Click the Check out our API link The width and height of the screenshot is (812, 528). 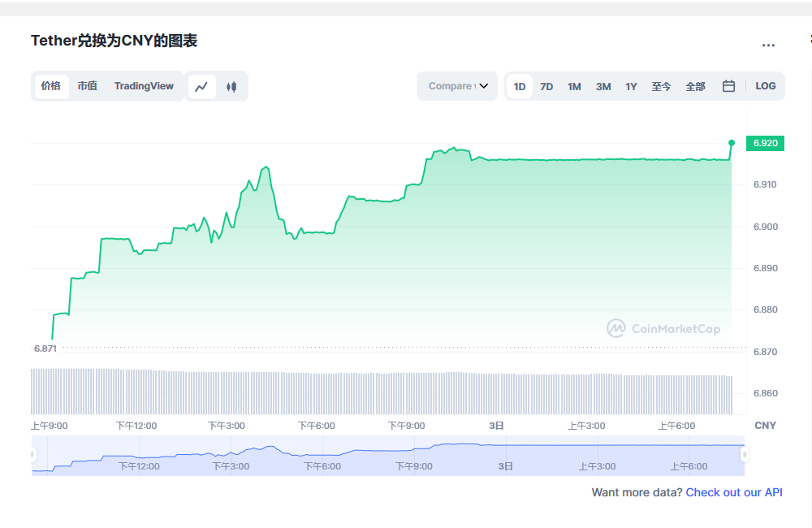tap(734, 492)
